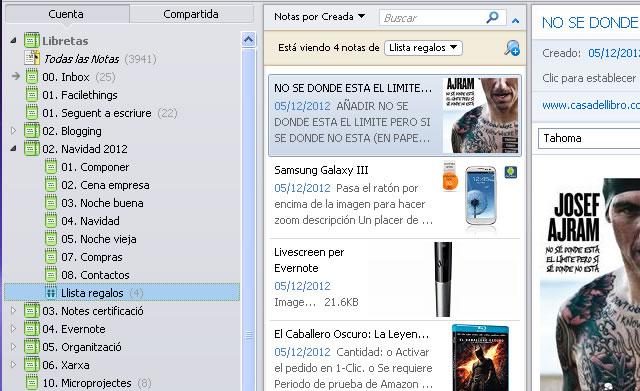The image size is (640, 391).
Task: Select the Livescreen per Evernote note
Action: point(395,280)
